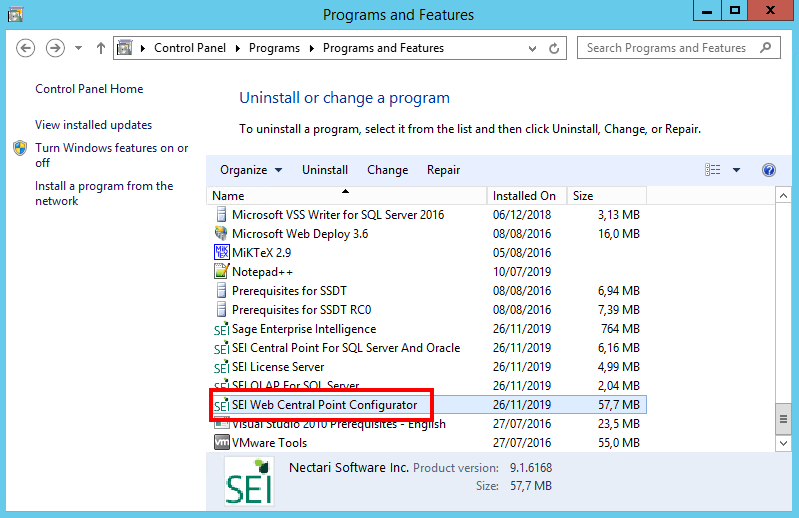This screenshot has width=799, height=518.
Task: Click the back navigation arrow
Action: click(x=27, y=48)
